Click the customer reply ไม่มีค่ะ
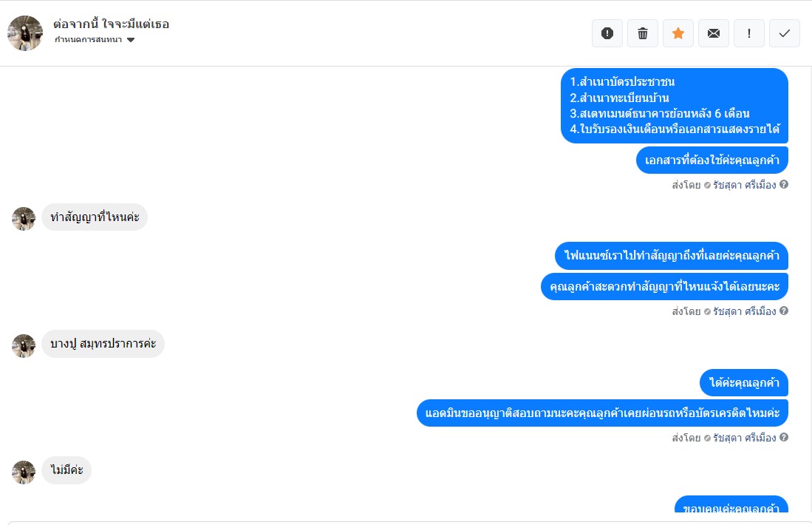812x525 pixels. (x=66, y=470)
